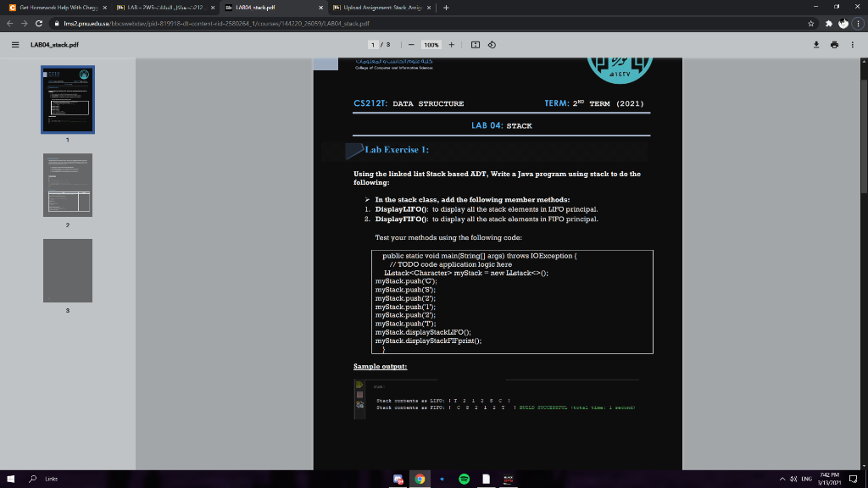The height and width of the screenshot is (488, 868).
Task: Open the browser profile menu
Action: (x=843, y=24)
